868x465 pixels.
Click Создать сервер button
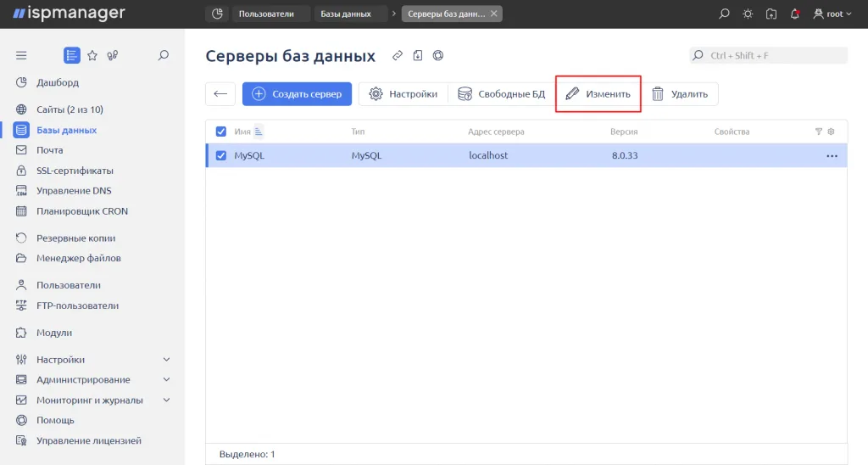(297, 94)
